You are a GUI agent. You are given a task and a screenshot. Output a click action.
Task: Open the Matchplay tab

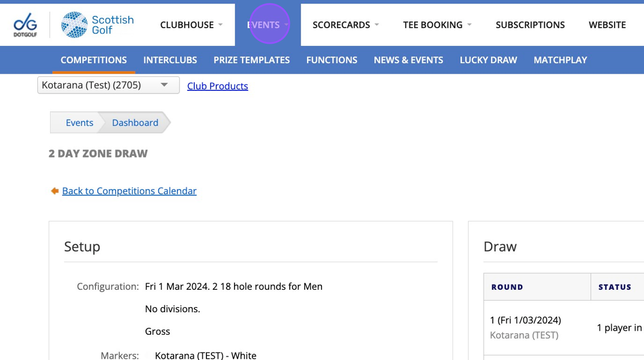[x=560, y=60]
